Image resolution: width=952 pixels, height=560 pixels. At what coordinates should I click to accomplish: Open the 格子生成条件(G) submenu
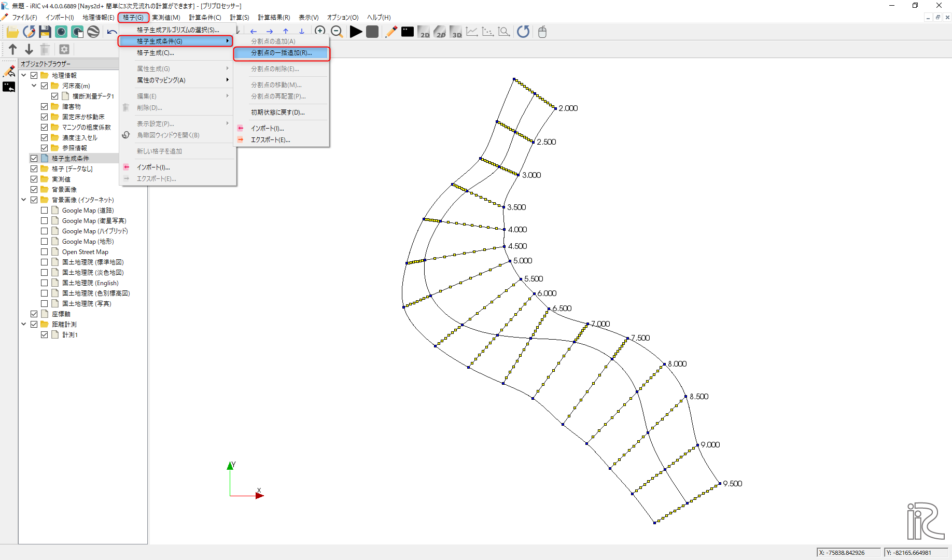pos(176,41)
